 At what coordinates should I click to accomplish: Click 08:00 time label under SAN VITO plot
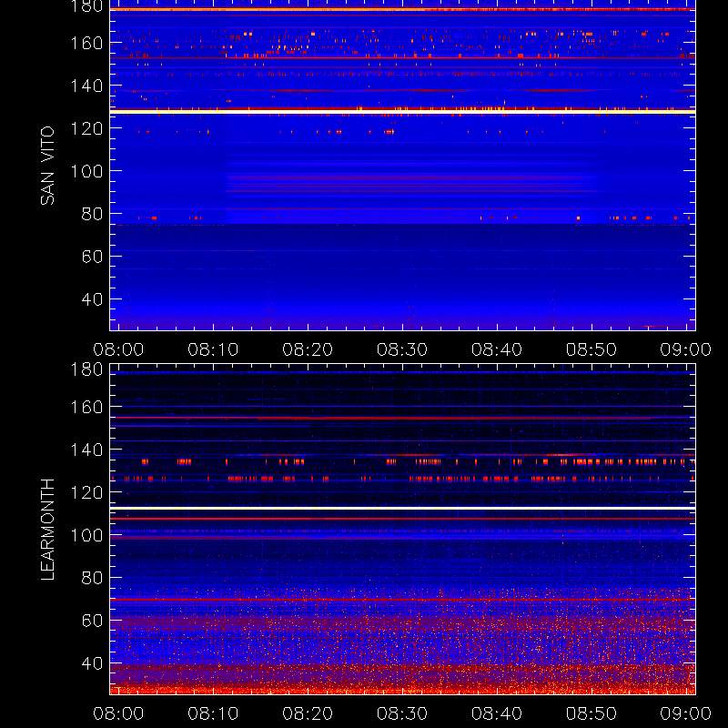[118, 349]
